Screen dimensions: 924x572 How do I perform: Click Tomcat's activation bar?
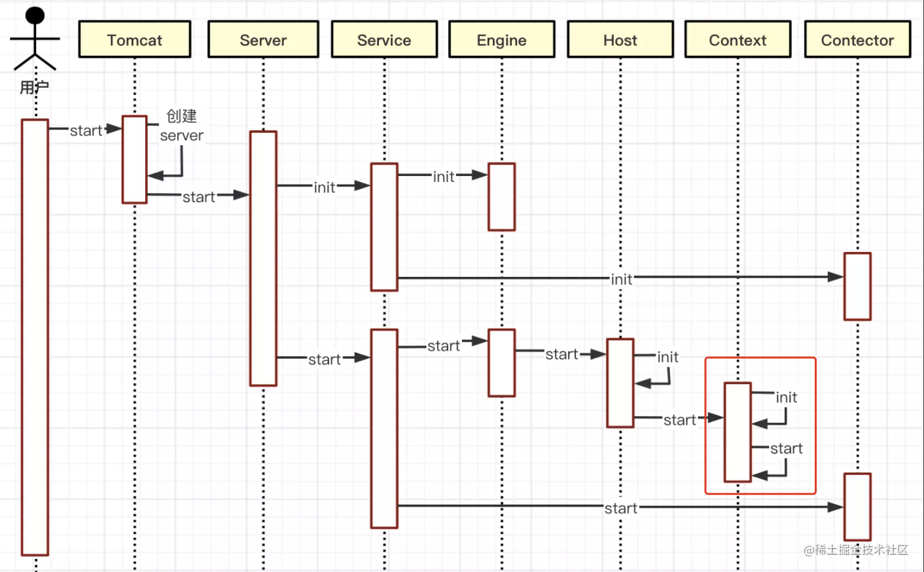click(135, 160)
